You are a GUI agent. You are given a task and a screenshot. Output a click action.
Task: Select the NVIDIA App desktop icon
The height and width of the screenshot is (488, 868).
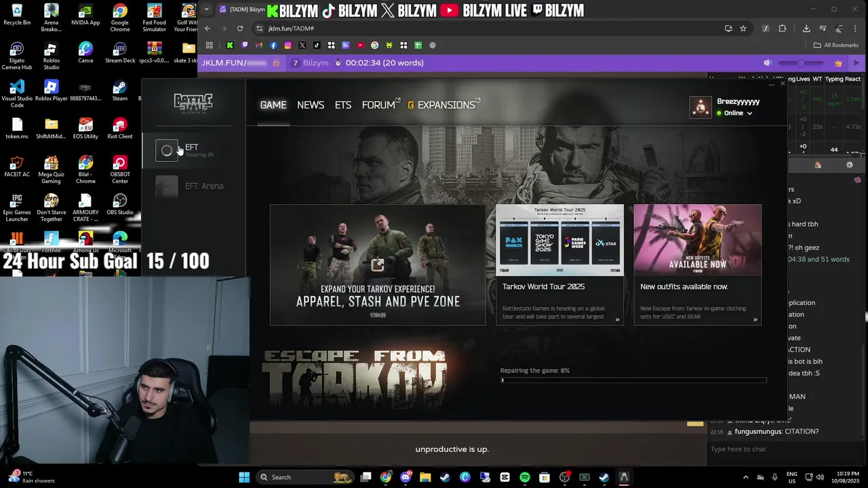tap(85, 15)
